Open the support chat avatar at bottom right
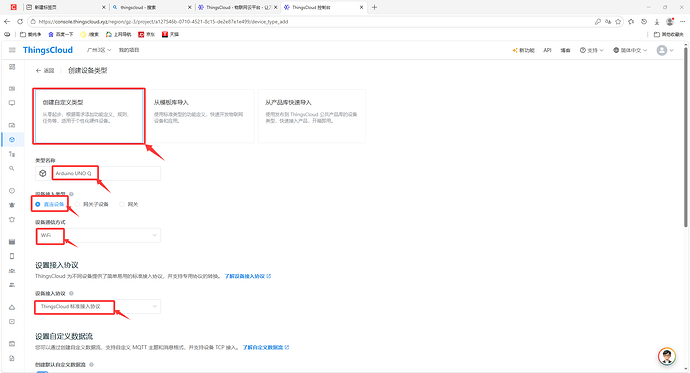This screenshot has width=690, height=373. pyautogui.click(x=667, y=356)
